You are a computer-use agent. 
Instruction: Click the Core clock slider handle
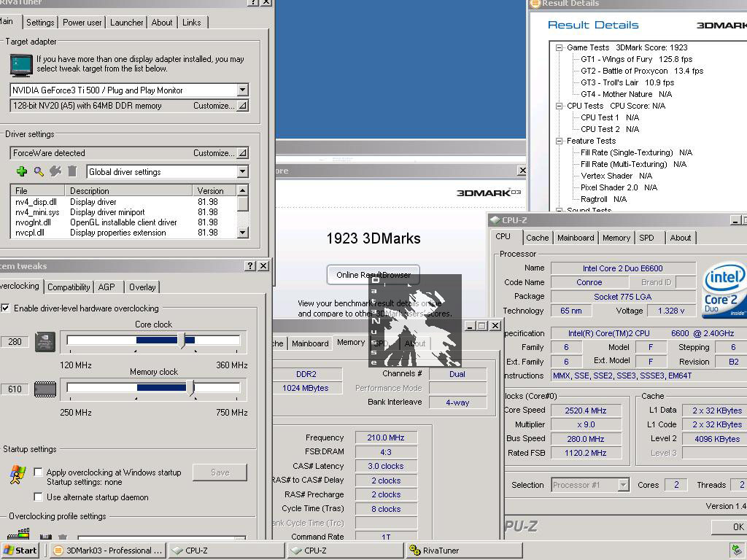click(x=181, y=340)
